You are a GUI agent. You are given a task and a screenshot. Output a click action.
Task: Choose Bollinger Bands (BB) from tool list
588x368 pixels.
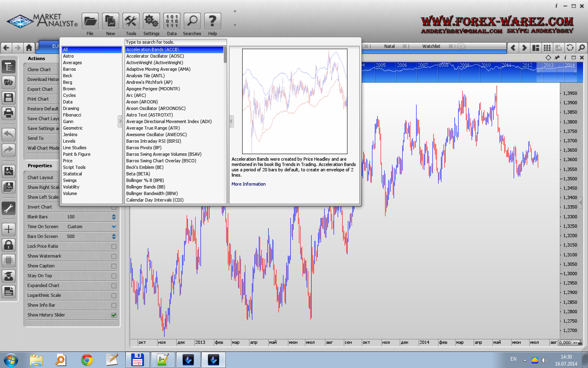tap(146, 187)
